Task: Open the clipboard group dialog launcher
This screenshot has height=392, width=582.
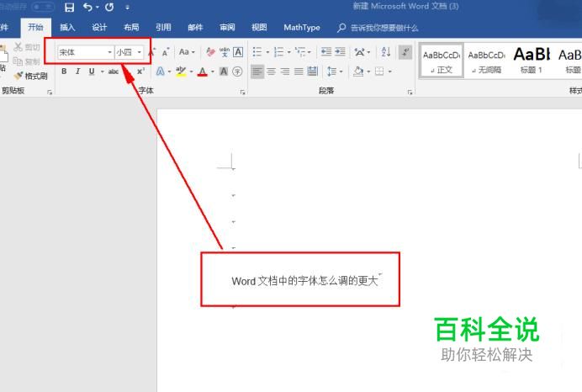Action: coord(50,93)
